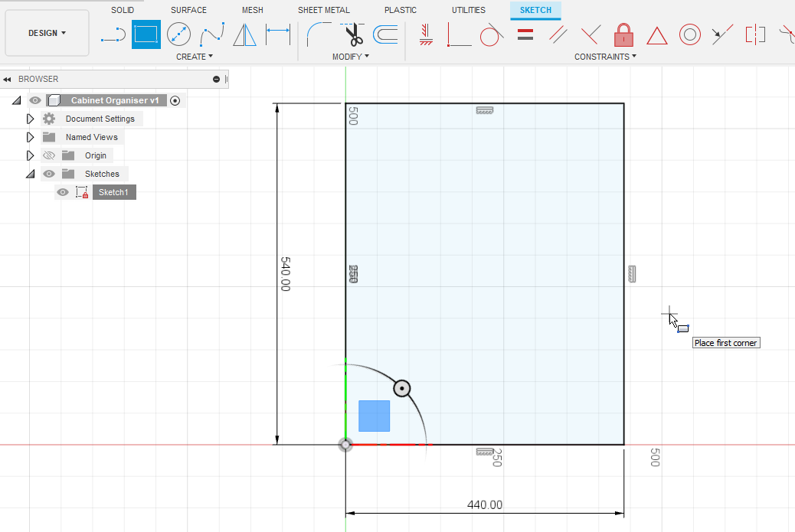Click the top edge horizontal constraint glyph

point(485,110)
